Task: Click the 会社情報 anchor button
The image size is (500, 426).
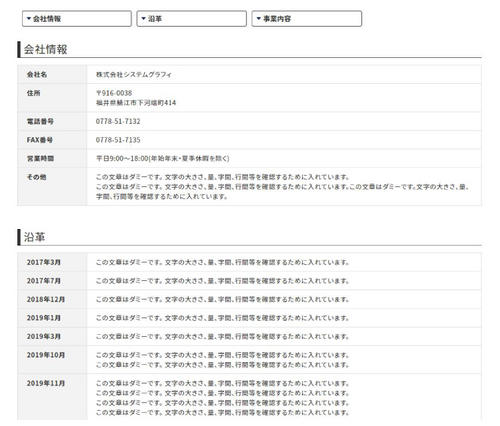Action: coord(77,19)
